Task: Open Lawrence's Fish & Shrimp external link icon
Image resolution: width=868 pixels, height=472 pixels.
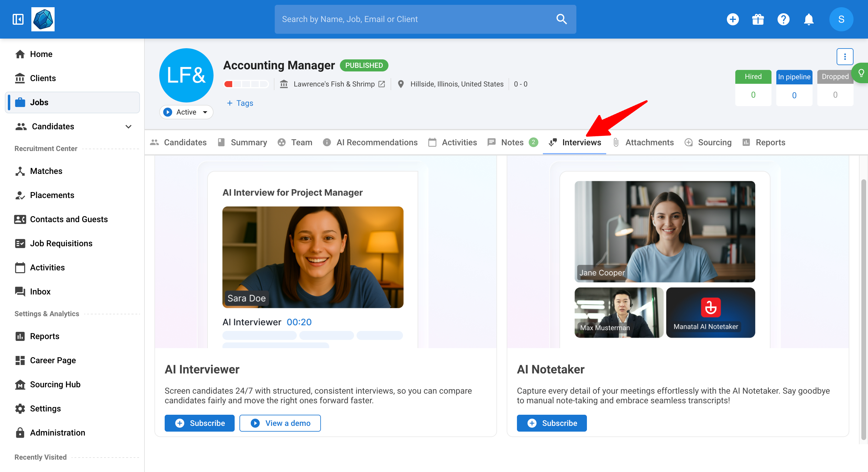Action: pos(382,84)
